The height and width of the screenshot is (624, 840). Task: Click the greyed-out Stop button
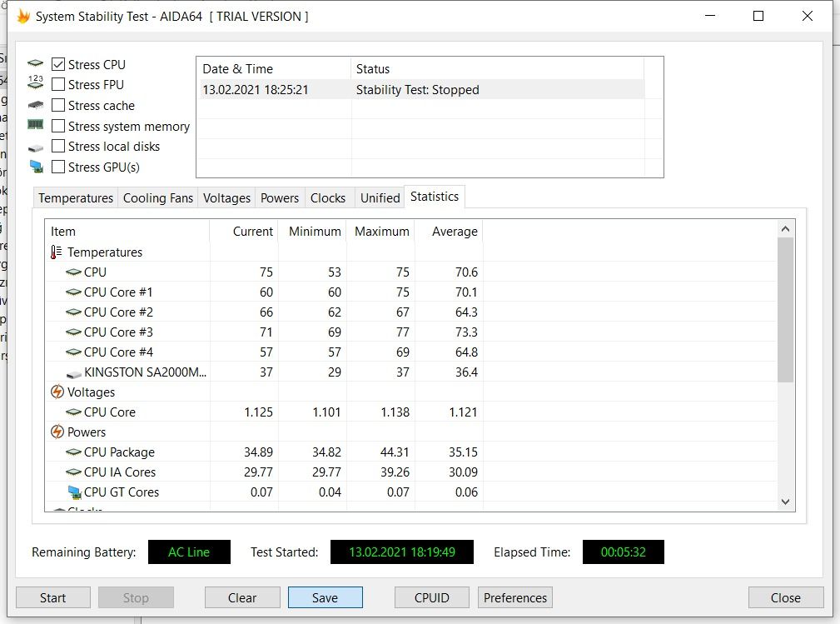coord(136,597)
